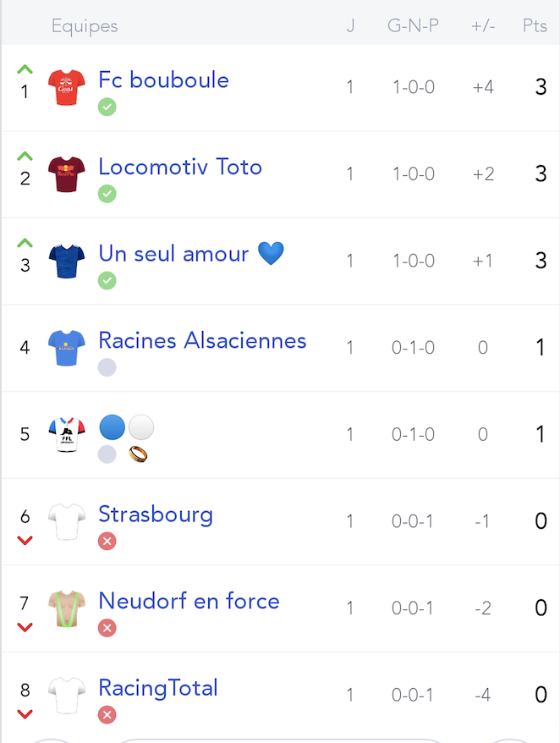Tap the blue circle emoji team name
This screenshot has width=560, height=743.
(x=113, y=427)
